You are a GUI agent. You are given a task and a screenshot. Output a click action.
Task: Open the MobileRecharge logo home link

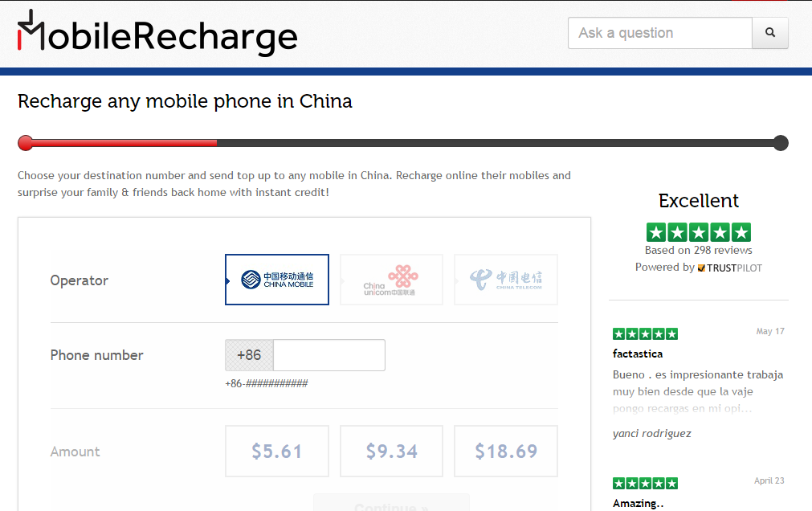[157, 33]
